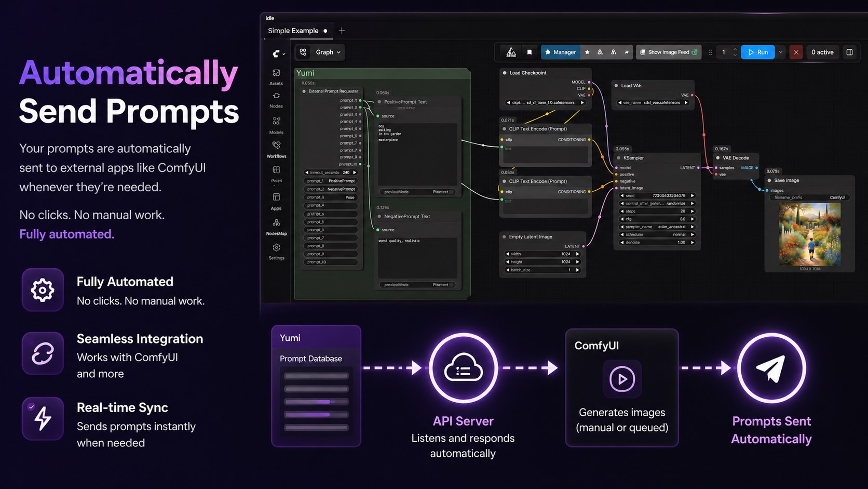Toggle the right side panel layout icon

click(849, 52)
